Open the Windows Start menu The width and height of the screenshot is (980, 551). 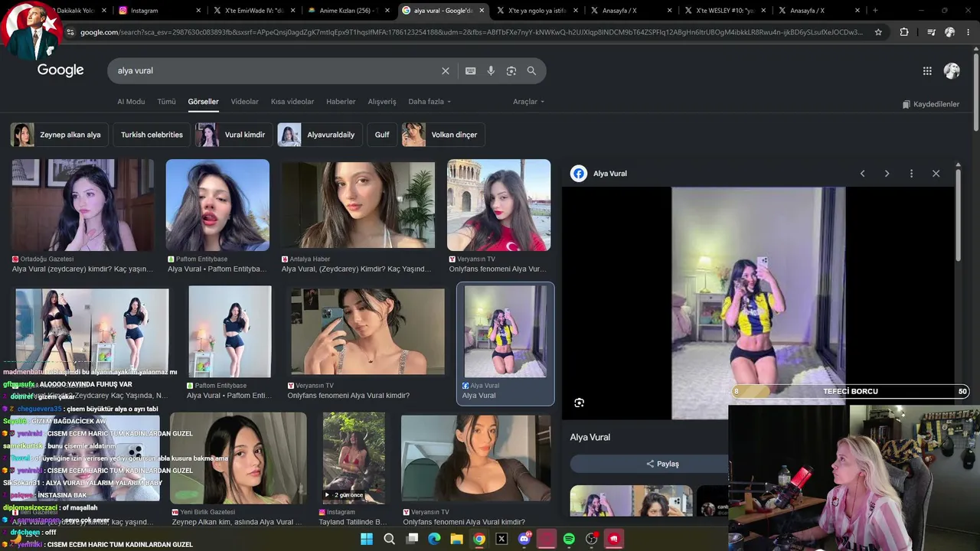(x=367, y=539)
